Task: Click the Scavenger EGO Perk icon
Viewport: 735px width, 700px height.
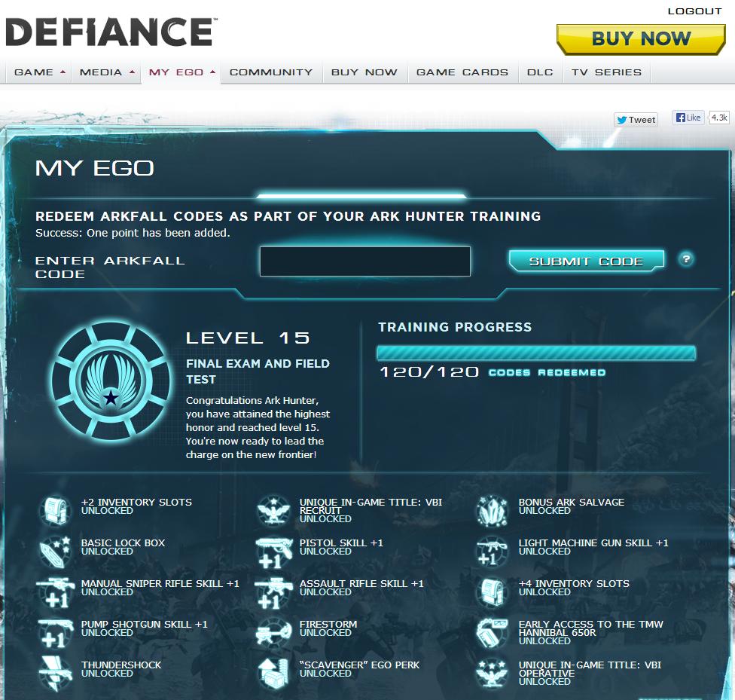Action: (274, 674)
